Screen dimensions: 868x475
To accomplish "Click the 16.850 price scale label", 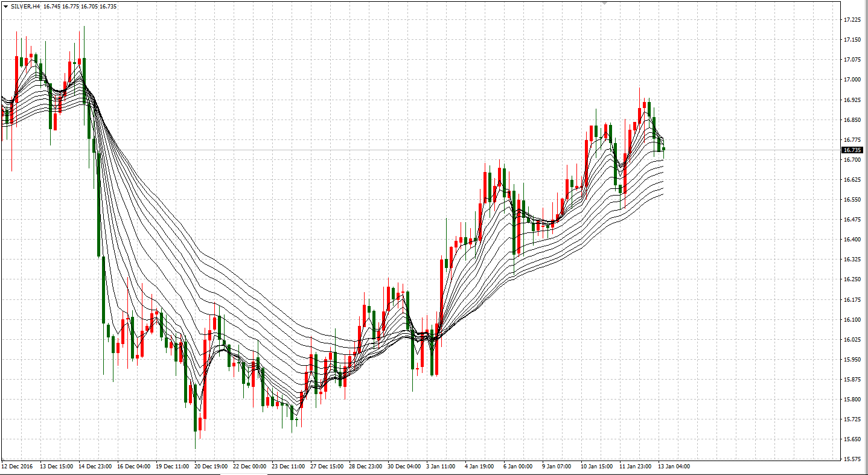I will pyautogui.click(x=852, y=120).
